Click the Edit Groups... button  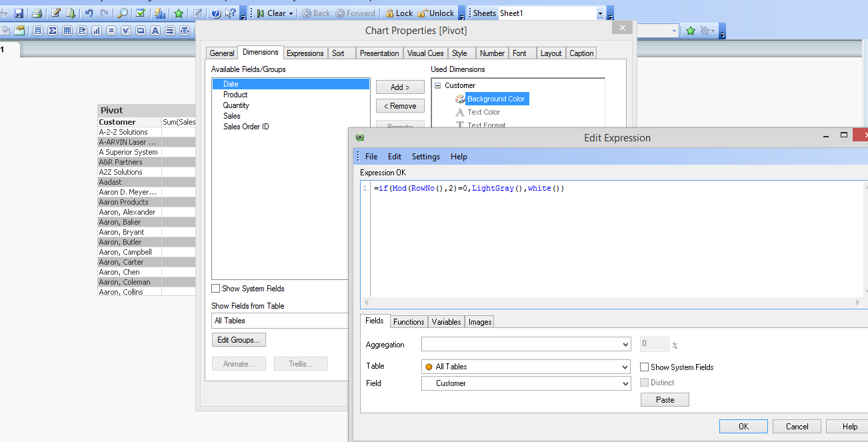(239, 340)
